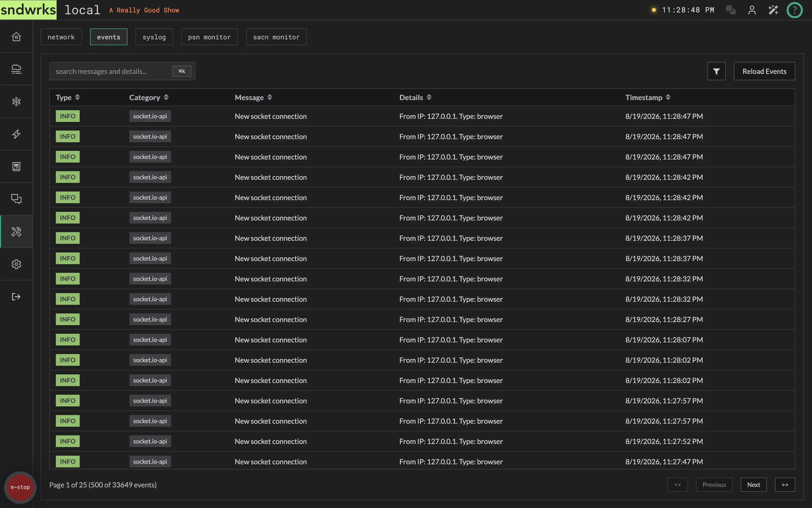Open the display panel sidebar icon
812x508 pixels.
click(16, 166)
